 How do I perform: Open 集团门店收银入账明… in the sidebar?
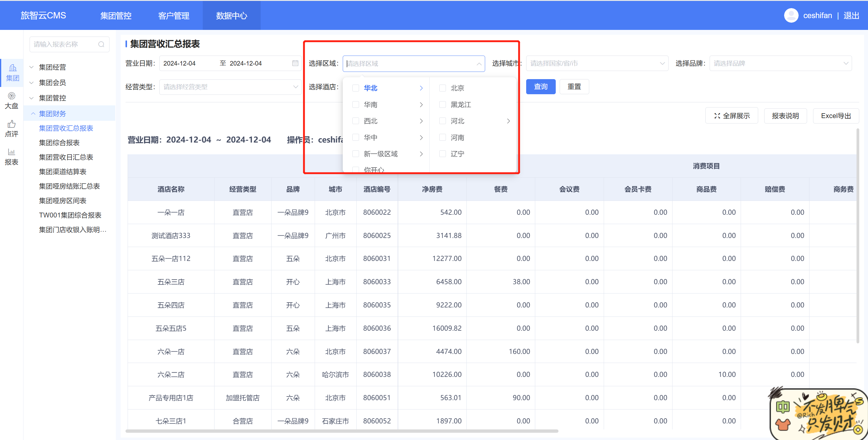[x=72, y=230]
